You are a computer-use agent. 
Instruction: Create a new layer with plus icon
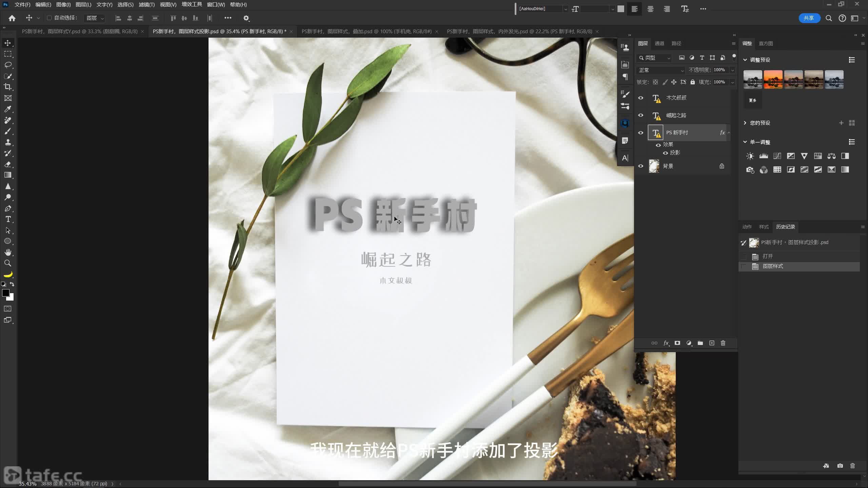[x=712, y=343]
